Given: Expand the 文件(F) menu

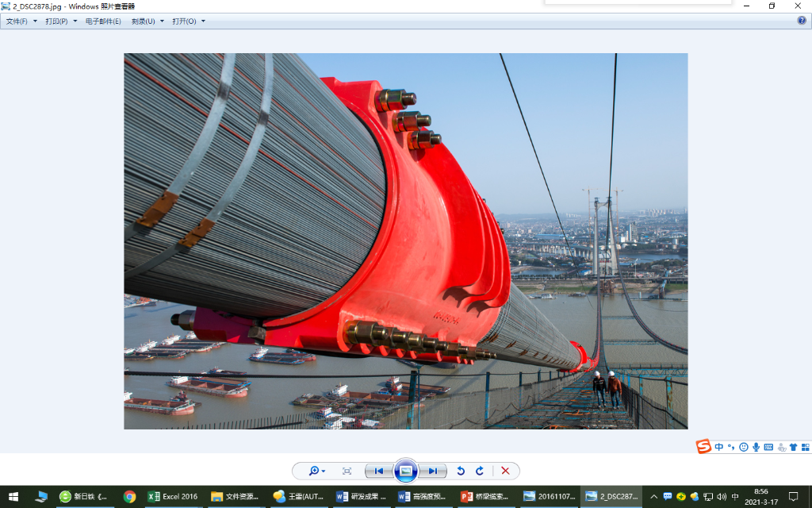Looking at the screenshot, I should (21, 21).
